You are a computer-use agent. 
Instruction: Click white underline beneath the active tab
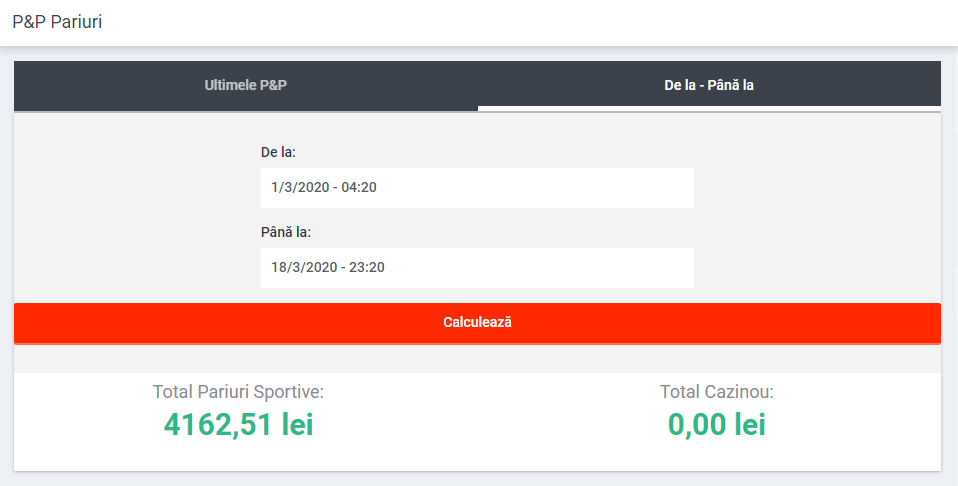coord(709,107)
